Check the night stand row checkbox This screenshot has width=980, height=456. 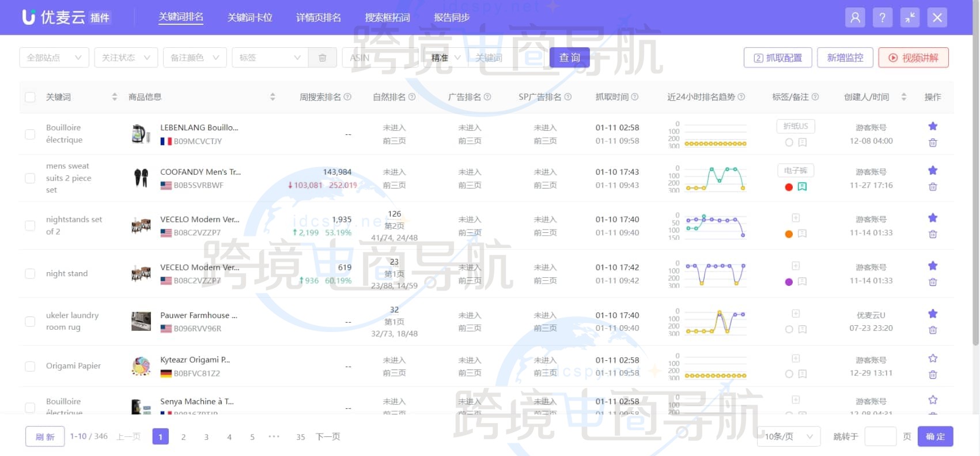pos(30,274)
